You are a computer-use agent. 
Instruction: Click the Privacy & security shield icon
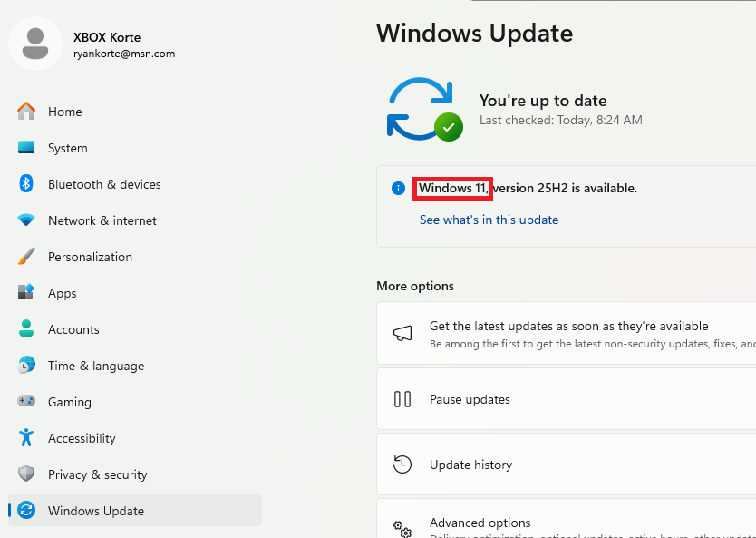[26, 474]
